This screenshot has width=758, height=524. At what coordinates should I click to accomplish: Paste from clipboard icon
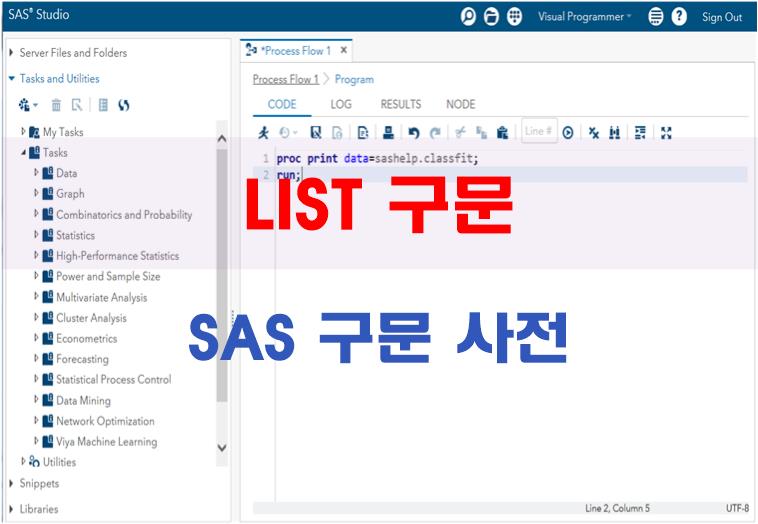tap(502, 132)
